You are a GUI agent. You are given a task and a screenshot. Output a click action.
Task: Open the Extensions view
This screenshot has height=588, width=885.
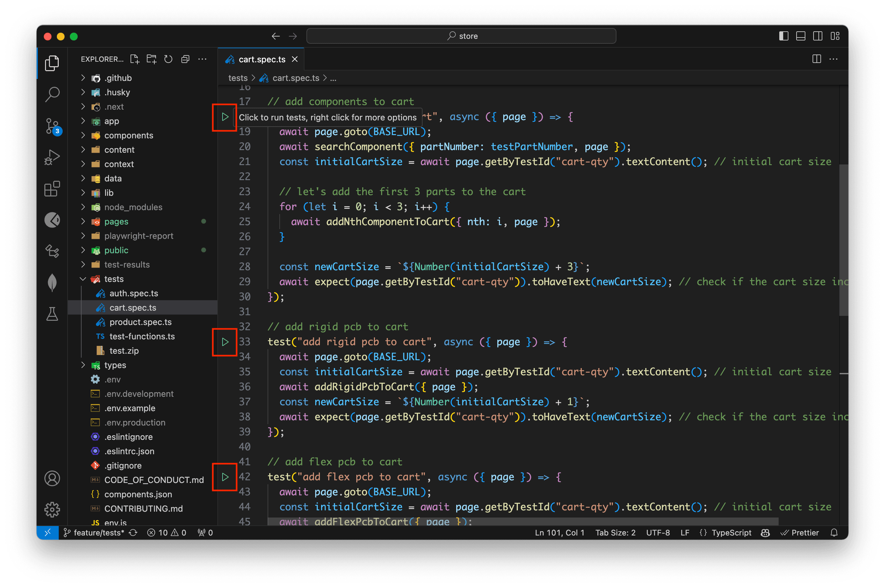[52, 189]
